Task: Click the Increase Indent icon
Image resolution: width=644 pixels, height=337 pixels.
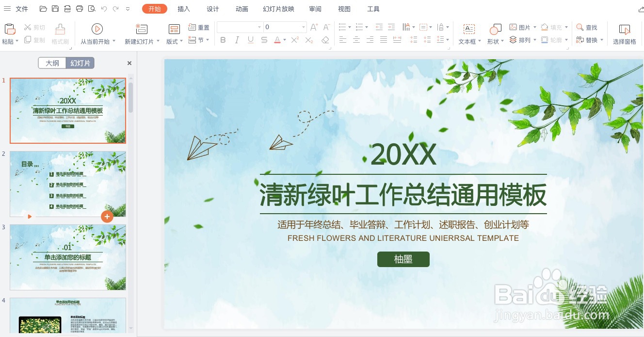Action: (x=392, y=27)
